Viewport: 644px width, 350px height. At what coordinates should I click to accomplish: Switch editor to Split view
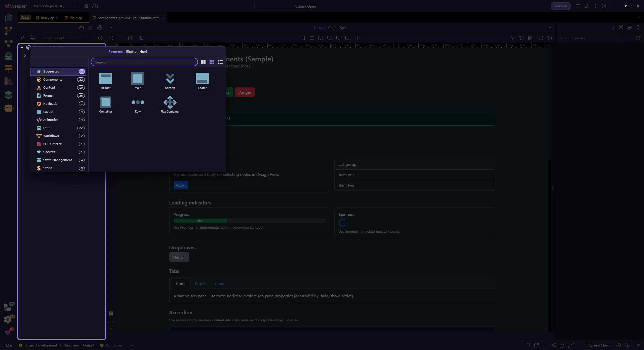343,28
